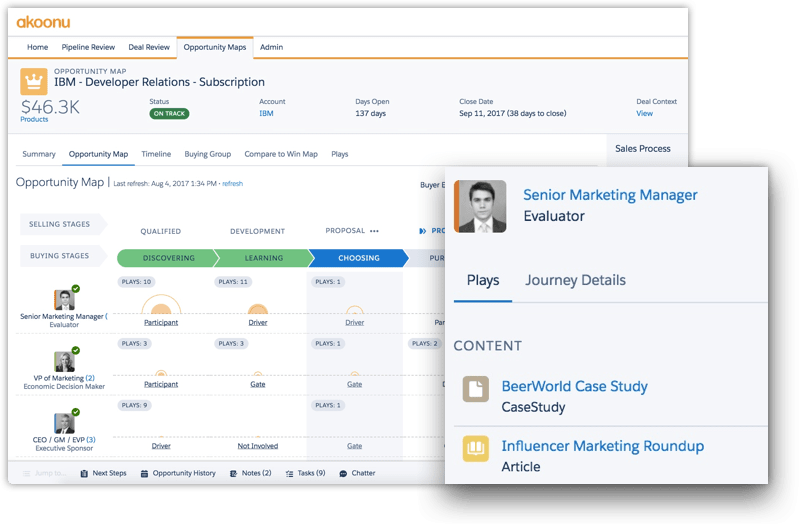
Task: Click the green check badge on CEO / GM / EVP
Action: point(76,412)
